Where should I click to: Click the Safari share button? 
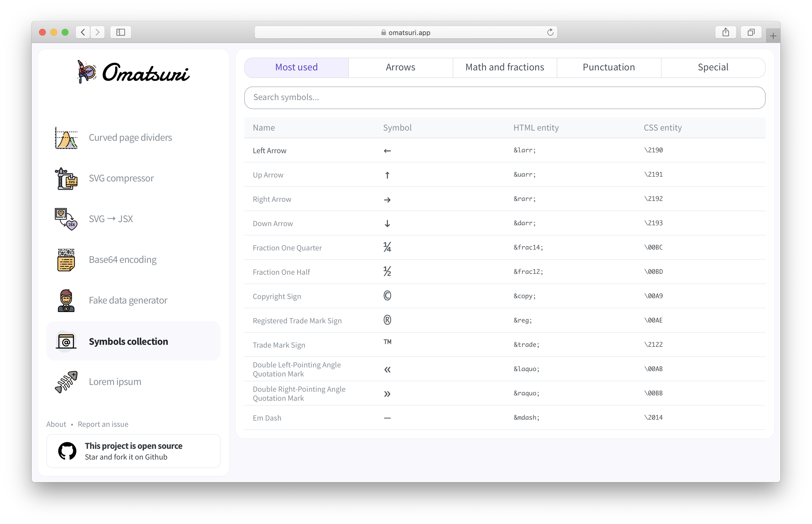pos(725,32)
